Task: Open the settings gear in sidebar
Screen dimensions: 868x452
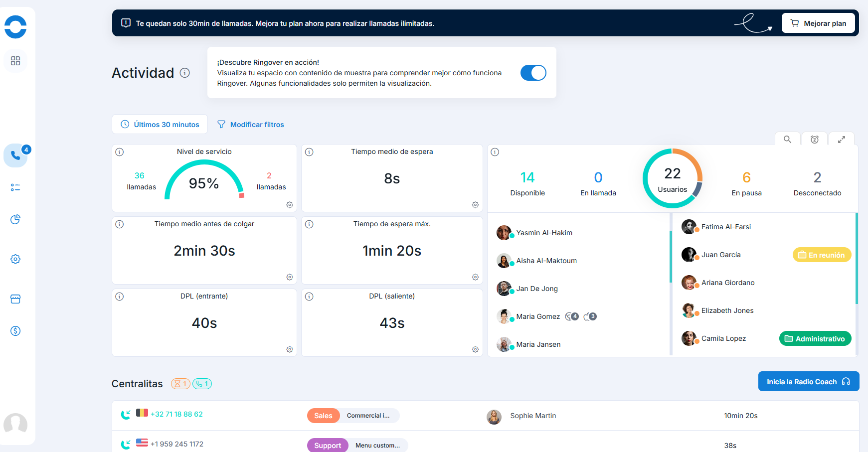Action: point(15,259)
